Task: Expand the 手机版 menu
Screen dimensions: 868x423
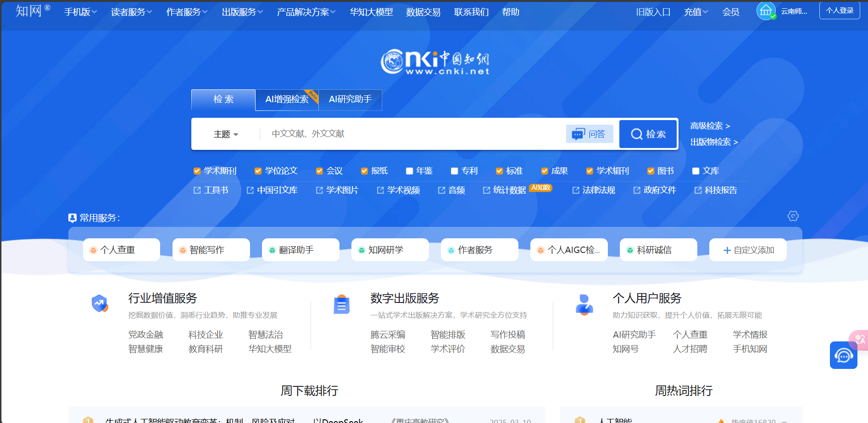Action: [x=81, y=12]
